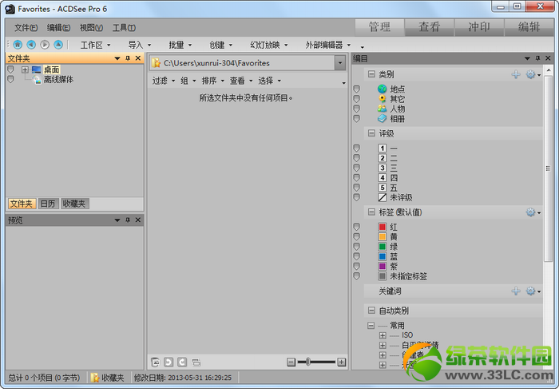Toggle the selection marker for 地点
The image size is (559, 392).
356,89
